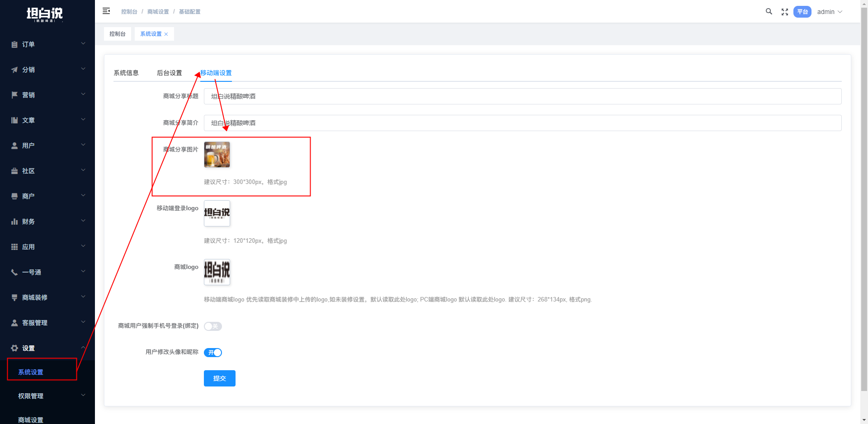Switch to the 系统信息 tab
This screenshot has height=424, width=868.
(126, 73)
